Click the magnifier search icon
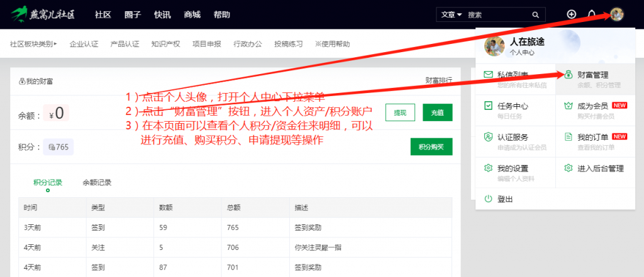The image size is (644, 277). pyautogui.click(x=535, y=15)
